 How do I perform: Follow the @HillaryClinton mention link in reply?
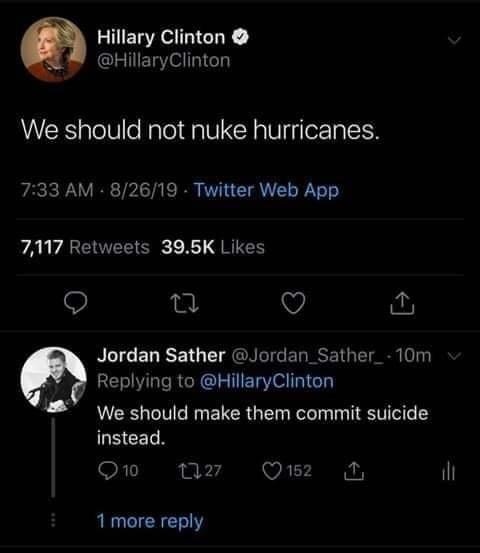267,381
